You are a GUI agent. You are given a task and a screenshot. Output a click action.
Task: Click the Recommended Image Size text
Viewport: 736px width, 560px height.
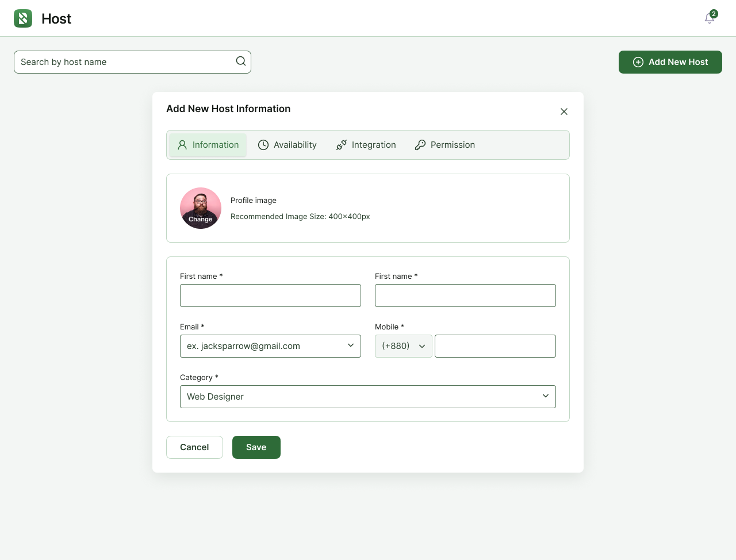[300, 216]
